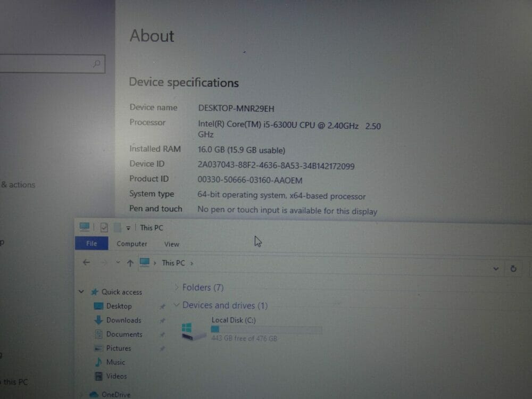Click the About page heading
Screen dimensions: 532x399
[152, 36]
